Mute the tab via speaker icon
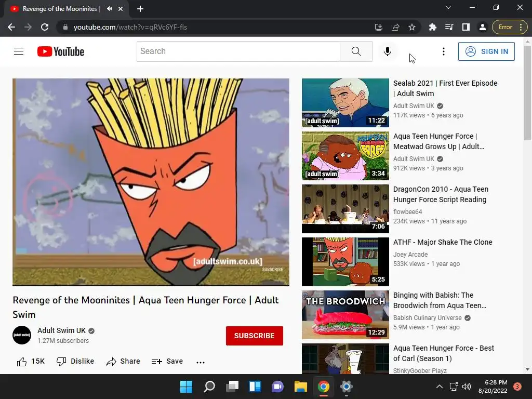 pyautogui.click(x=109, y=9)
